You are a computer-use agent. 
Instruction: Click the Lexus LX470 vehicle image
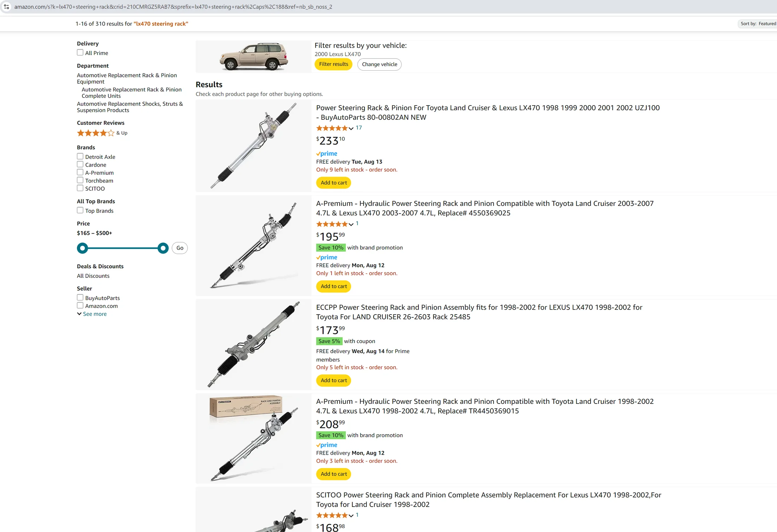pos(254,56)
